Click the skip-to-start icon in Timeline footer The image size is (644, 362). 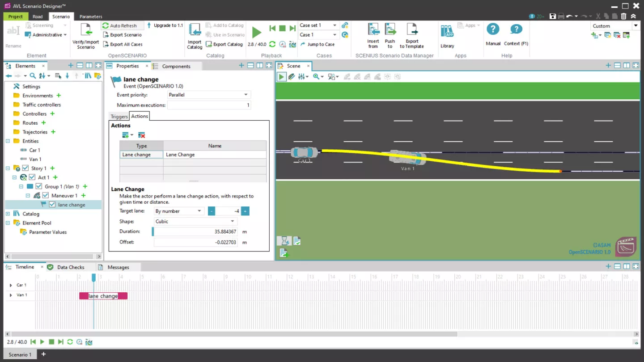coord(33,342)
